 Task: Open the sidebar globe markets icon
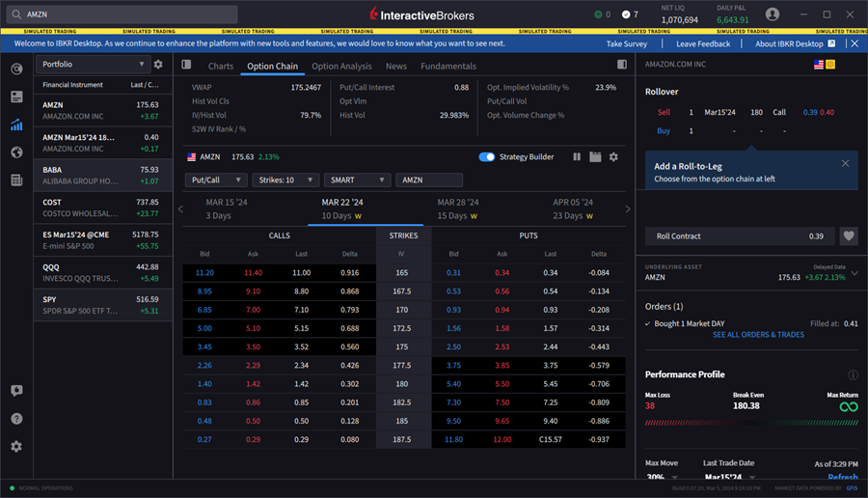click(16, 152)
